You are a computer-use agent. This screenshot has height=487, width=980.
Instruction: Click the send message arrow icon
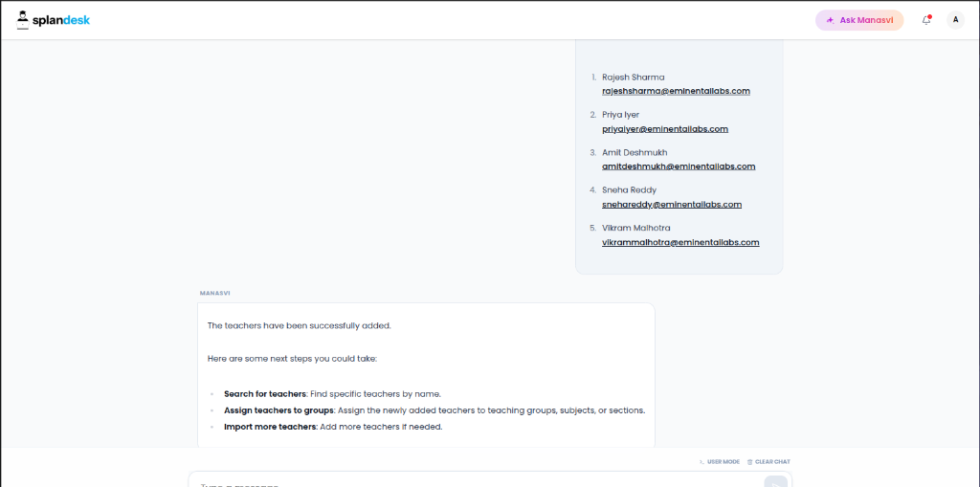coord(775,483)
